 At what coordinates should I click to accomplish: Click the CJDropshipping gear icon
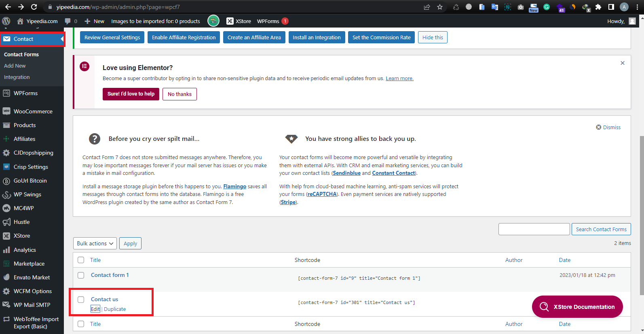pos(6,153)
